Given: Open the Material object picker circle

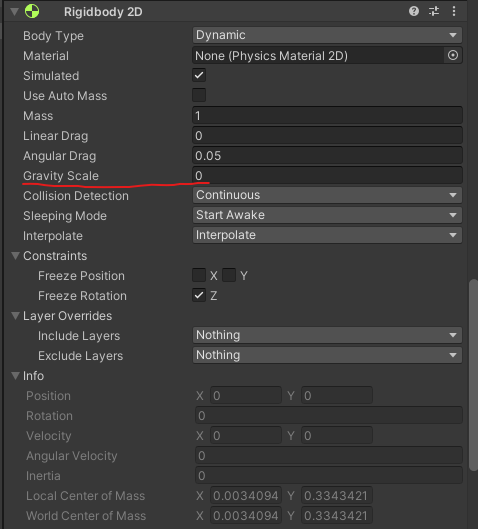Looking at the screenshot, I should pyautogui.click(x=453, y=55).
